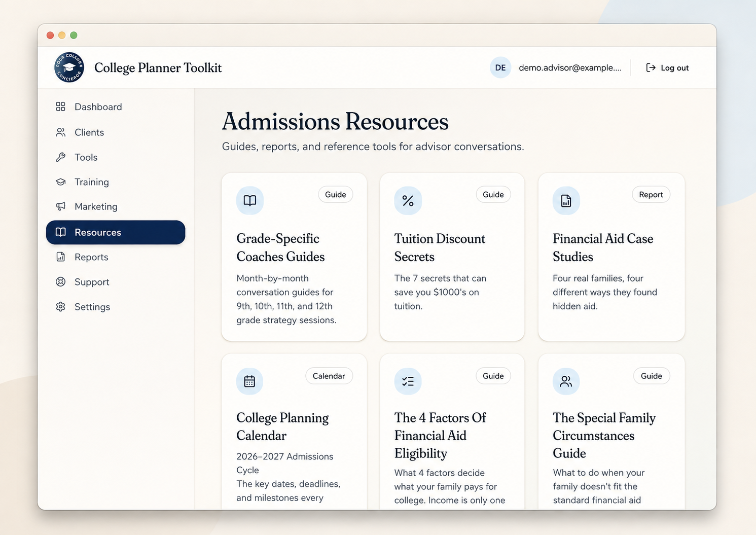The height and width of the screenshot is (535, 756).
Task: Open the College Planning Calendar title
Action: 282,426
